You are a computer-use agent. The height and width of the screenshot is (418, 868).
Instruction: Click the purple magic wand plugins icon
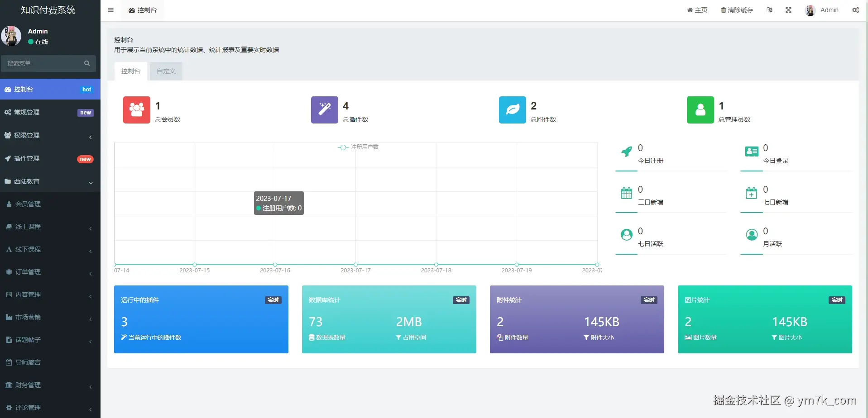coord(325,110)
